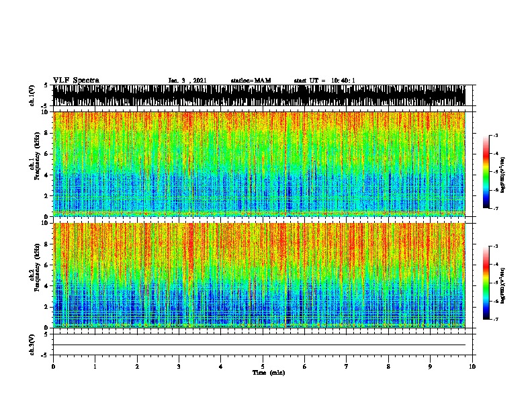Click the ch.1 PSD color bar
Image resolution: width=532 pixels, height=411 pixels.
click(x=486, y=172)
